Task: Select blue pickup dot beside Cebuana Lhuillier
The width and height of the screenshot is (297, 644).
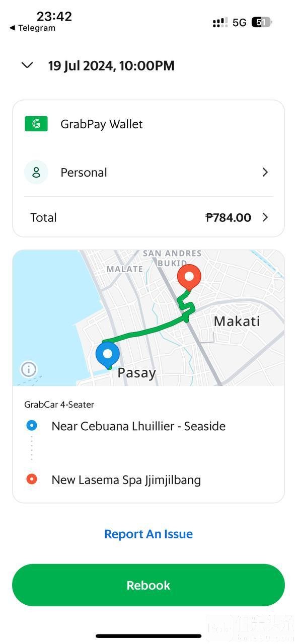Action: pos(32,426)
